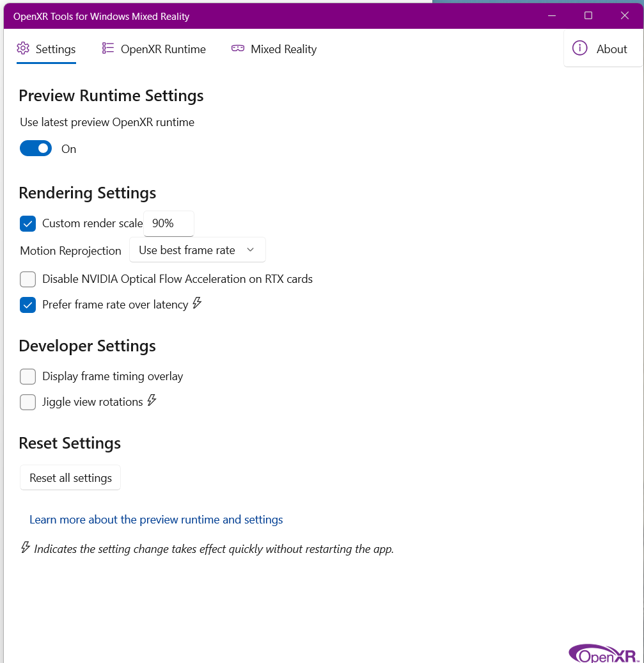Click the OpenXR Runtime list icon
Viewport: 644px width, 663px height.
(x=108, y=49)
